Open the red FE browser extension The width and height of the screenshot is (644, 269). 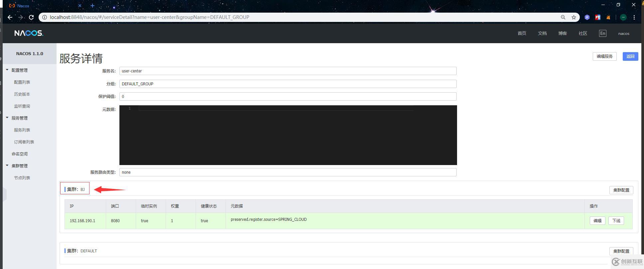[598, 17]
